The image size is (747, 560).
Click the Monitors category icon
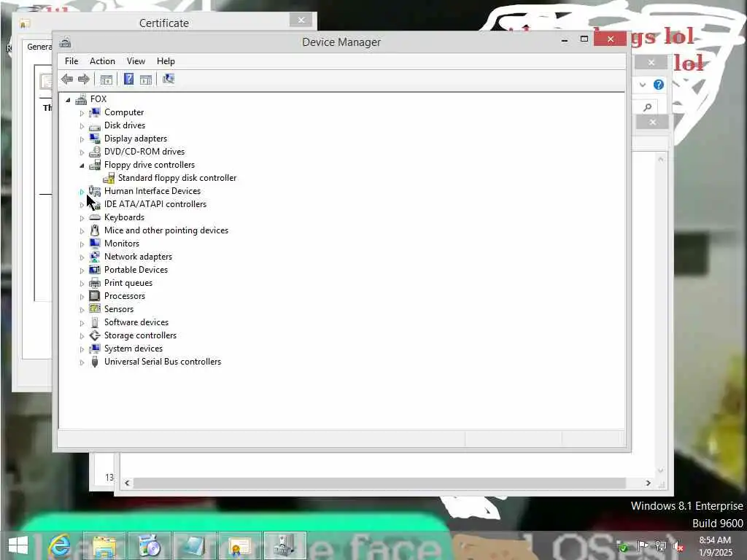pos(95,244)
